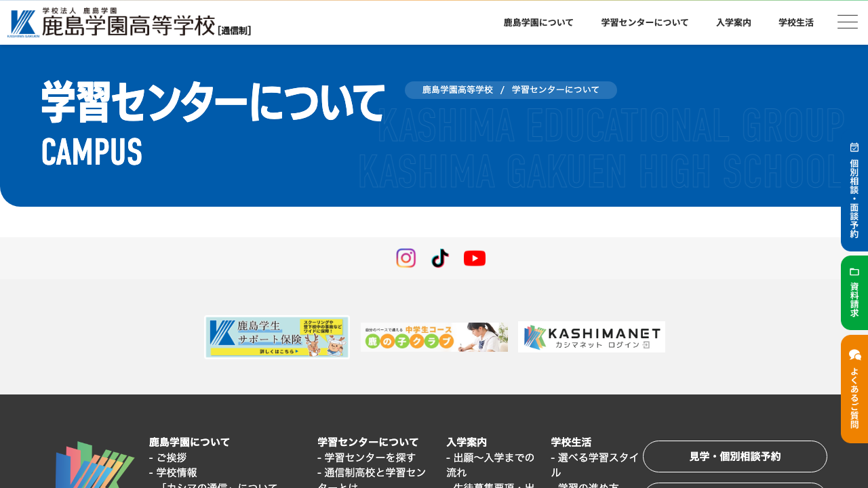Open the 中学生コース 鹿の子クラブ banner

click(434, 337)
